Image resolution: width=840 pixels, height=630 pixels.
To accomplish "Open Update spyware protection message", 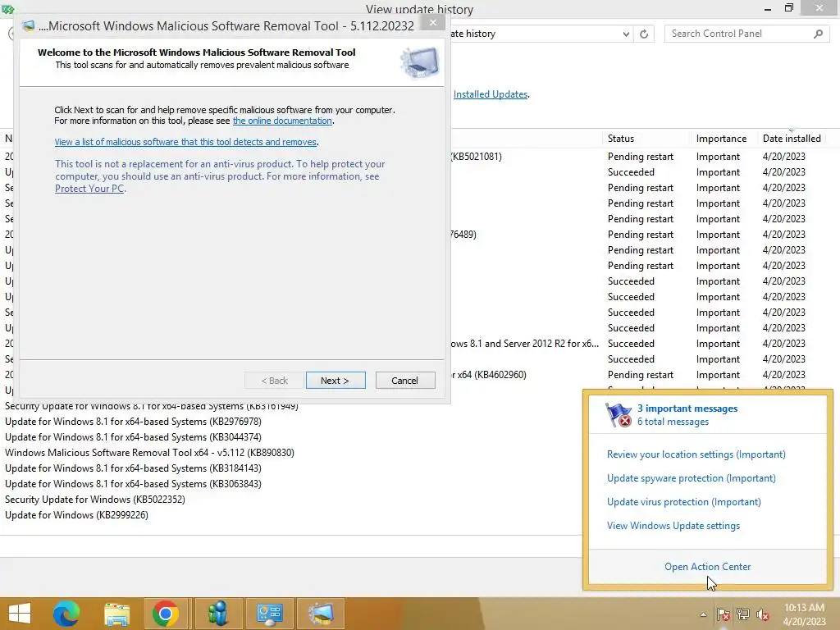I will click(x=691, y=478).
